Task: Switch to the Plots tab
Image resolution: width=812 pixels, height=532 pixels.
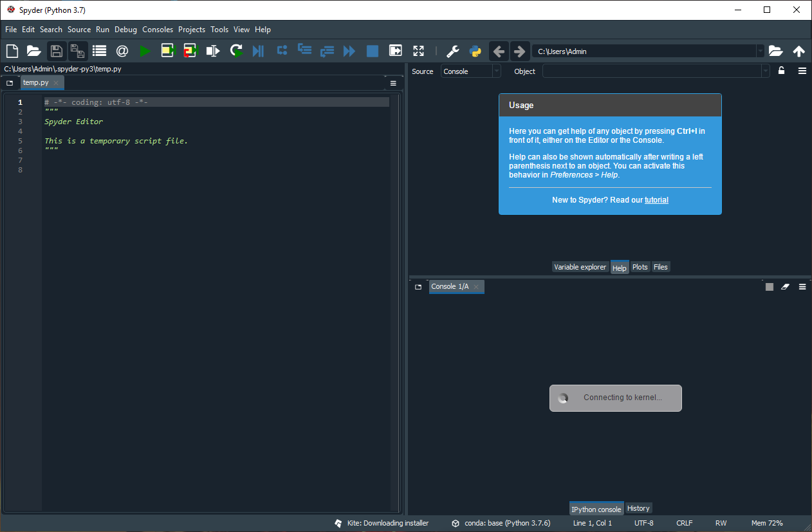Action: coord(640,267)
